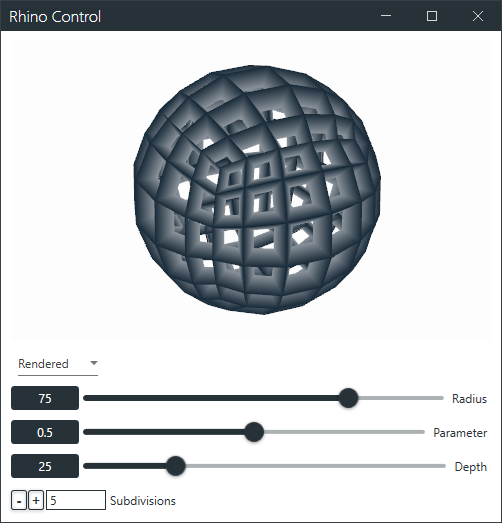Minimize the Rhino Control window
Screen dimensions: 502x523
tap(386, 16)
